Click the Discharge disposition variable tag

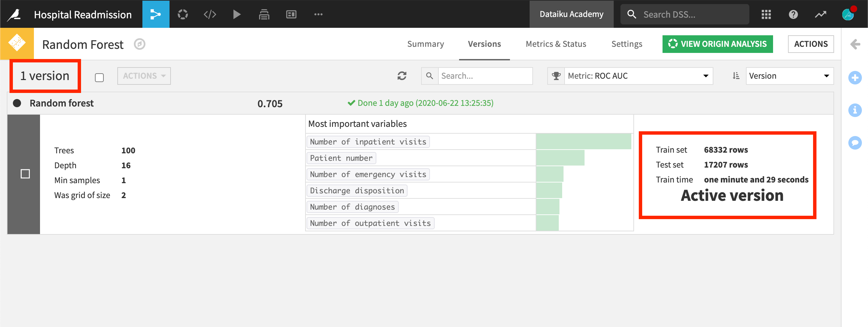pos(357,191)
